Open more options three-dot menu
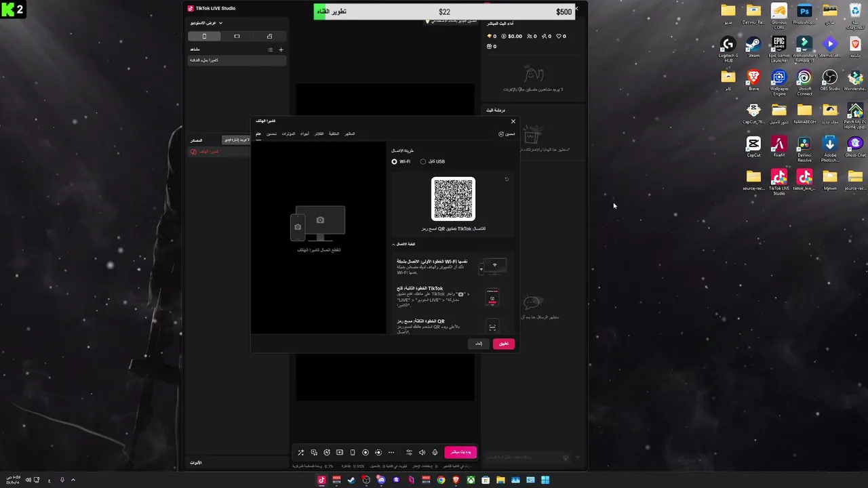 pos(391,453)
